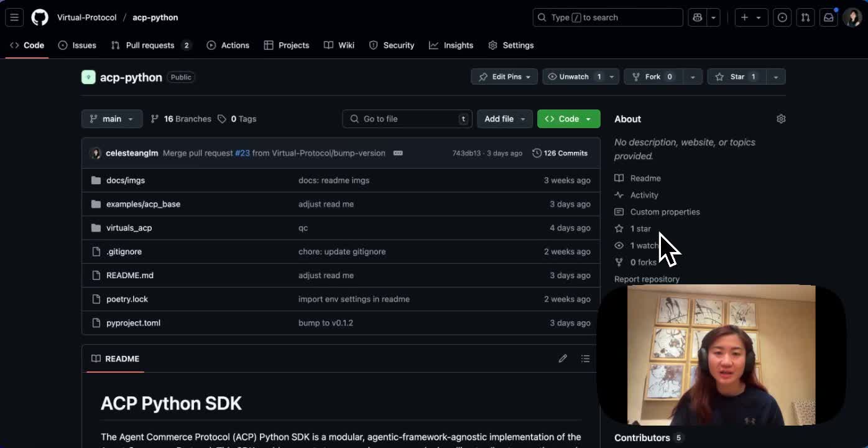Click the Unwatch button
Viewport: 868px width, 448px height.
pos(573,77)
